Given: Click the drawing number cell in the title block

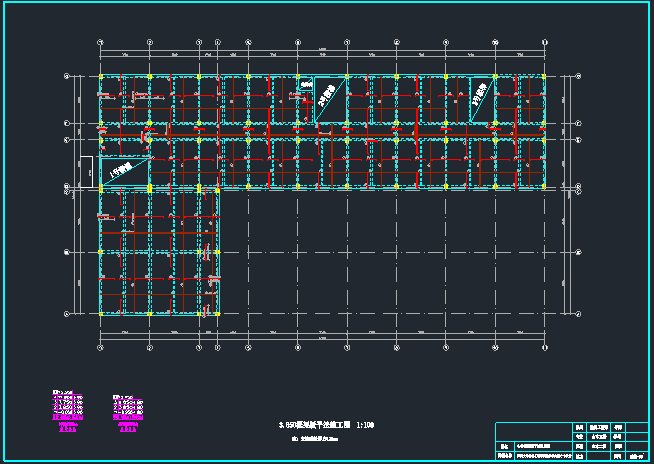Looking at the screenshot, I should pyautogui.click(x=632, y=457).
